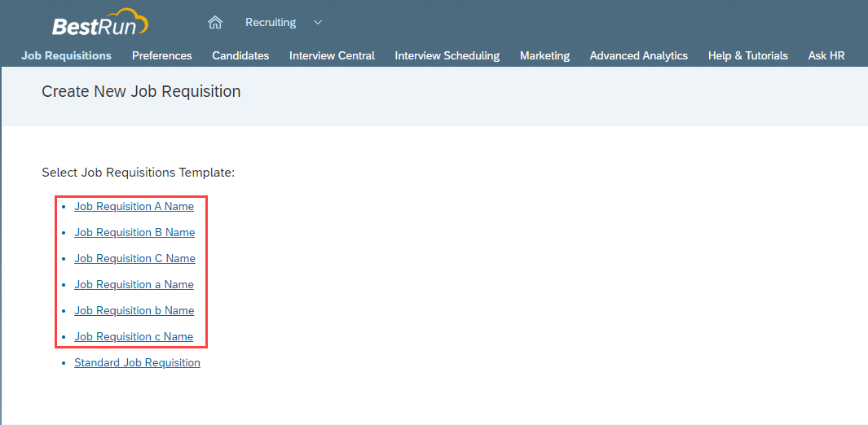Screen dimensions: 868x425
Task: Go to the home page icon
Action: coord(215,23)
